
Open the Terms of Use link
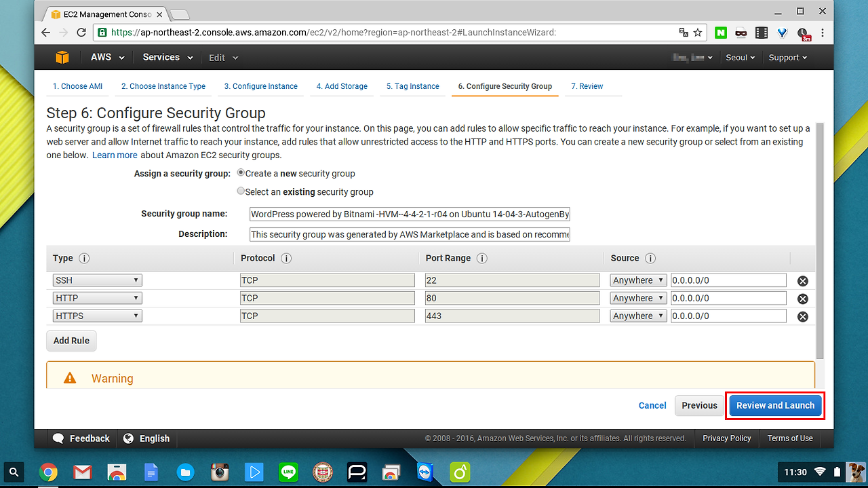790,438
